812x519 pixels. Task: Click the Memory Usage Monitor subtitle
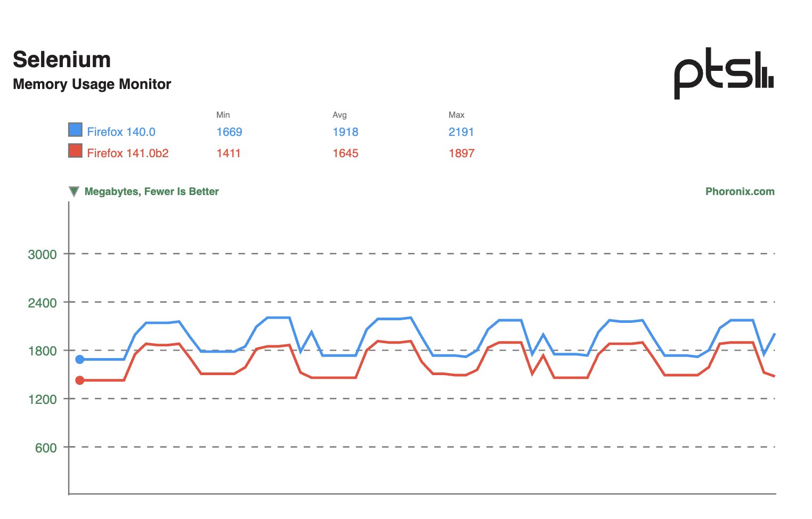pos(92,84)
